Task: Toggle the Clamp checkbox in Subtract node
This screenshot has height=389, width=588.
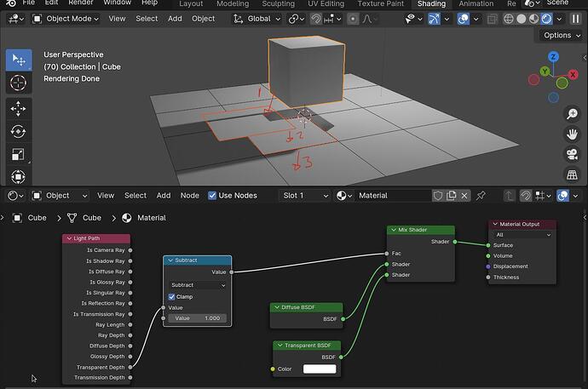Action: [x=172, y=296]
